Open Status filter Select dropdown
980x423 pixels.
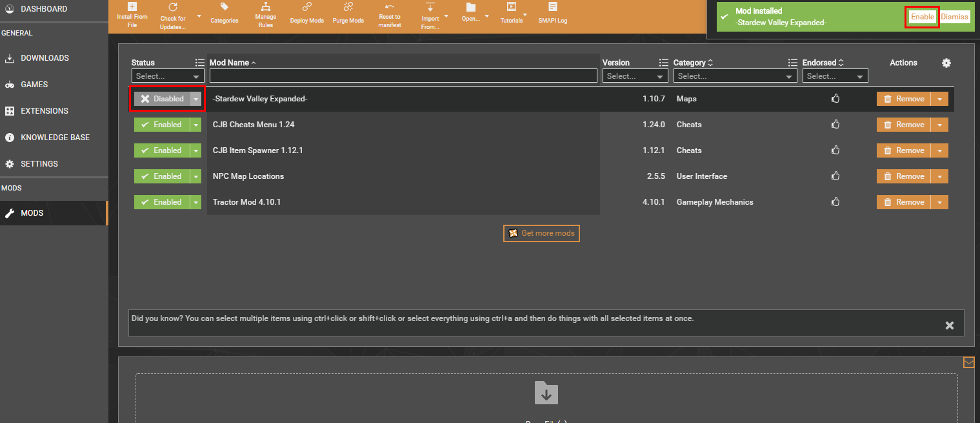[168, 76]
